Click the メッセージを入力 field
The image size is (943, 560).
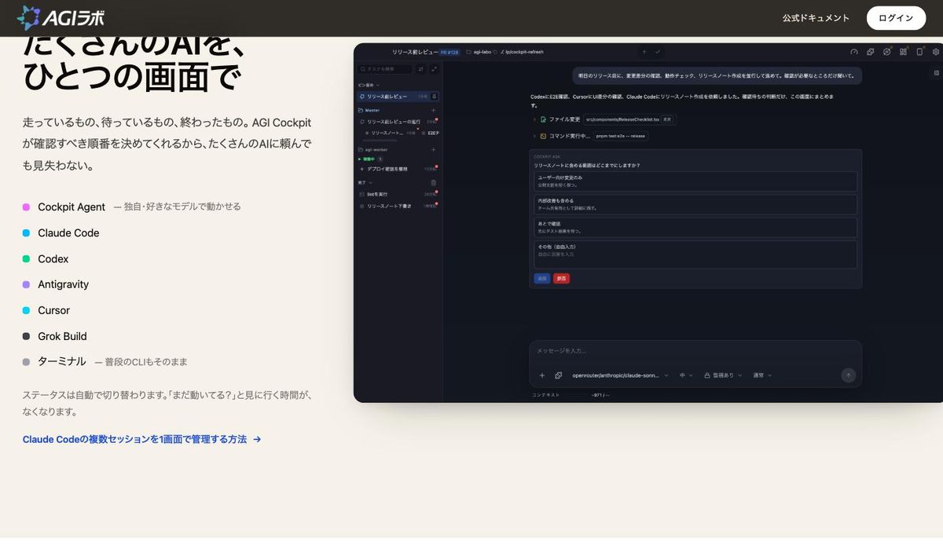(695, 351)
